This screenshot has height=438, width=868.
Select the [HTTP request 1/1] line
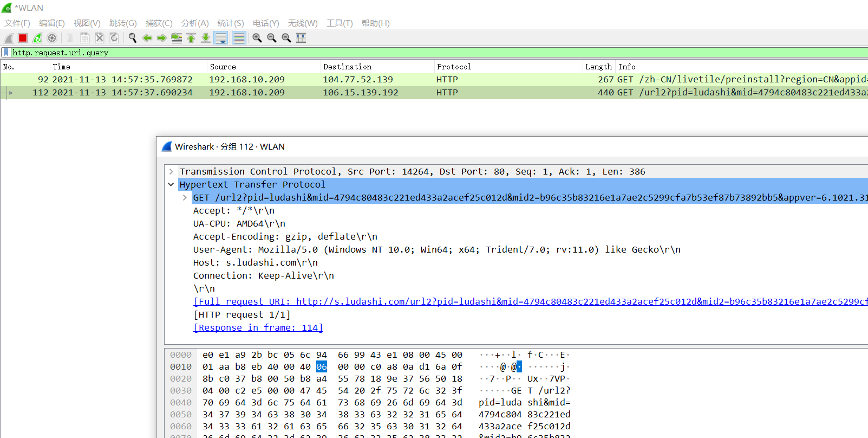pos(242,314)
